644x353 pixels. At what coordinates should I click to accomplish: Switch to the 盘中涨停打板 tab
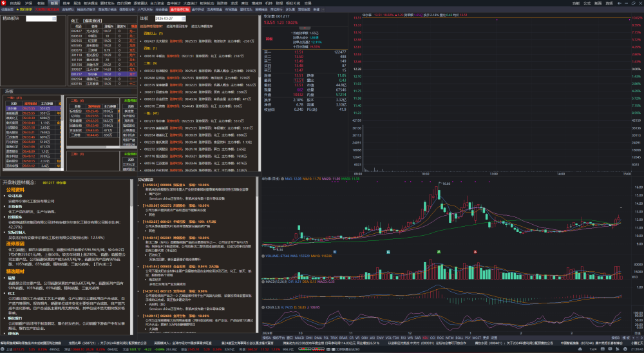pyautogui.click(x=180, y=9)
